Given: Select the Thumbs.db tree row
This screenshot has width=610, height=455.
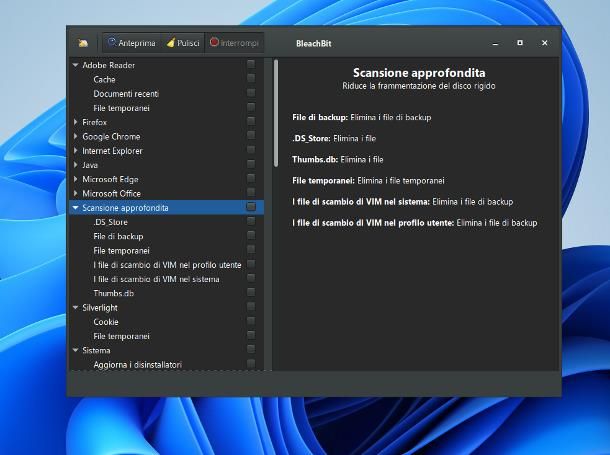Looking at the screenshot, I should tap(167, 293).
